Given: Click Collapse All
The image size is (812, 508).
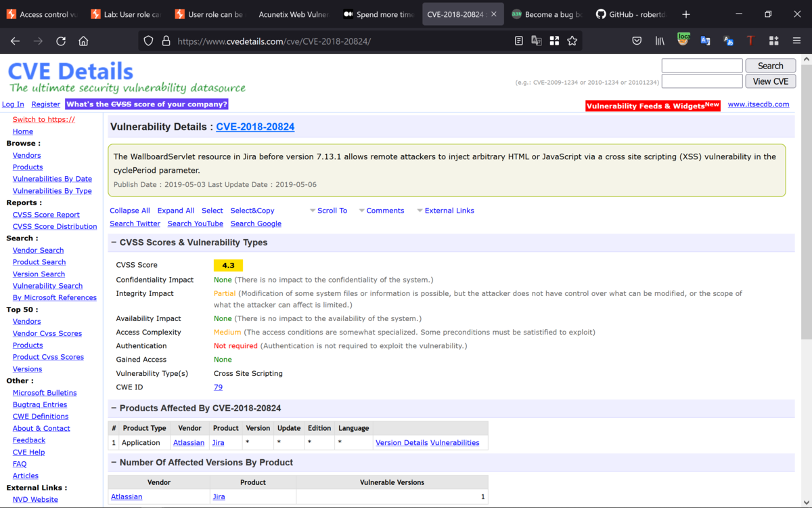Looking at the screenshot, I should click(130, 211).
